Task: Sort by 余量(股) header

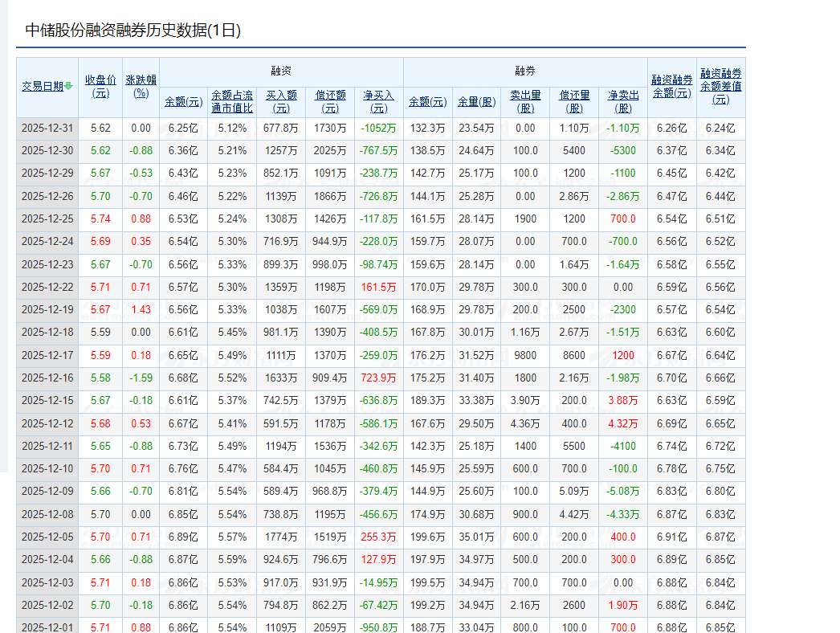Action: pyautogui.click(x=476, y=102)
